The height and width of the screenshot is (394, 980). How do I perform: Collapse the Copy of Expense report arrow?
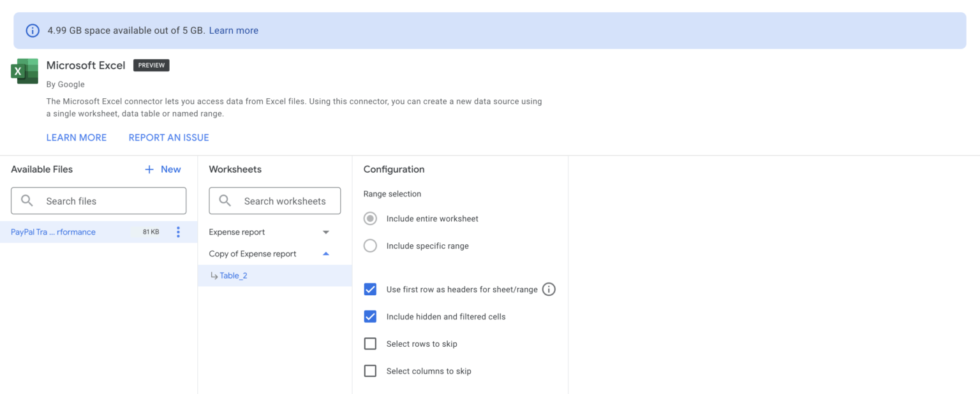(x=326, y=254)
